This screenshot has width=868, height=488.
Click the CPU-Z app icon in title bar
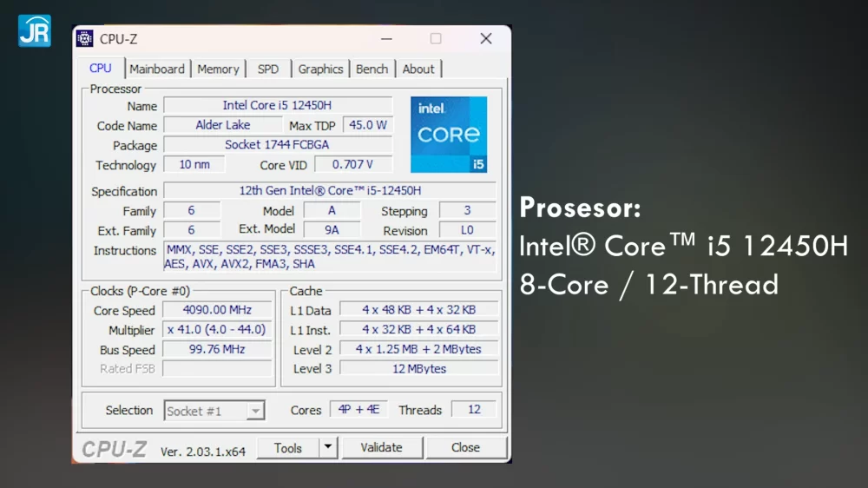pyautogui.click(x=85, y=39)
